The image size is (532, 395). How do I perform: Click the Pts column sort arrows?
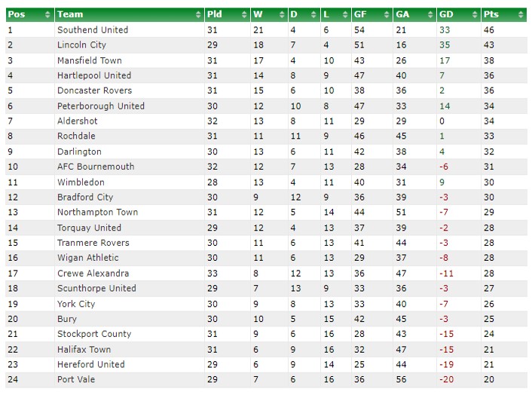coord(521,14)
